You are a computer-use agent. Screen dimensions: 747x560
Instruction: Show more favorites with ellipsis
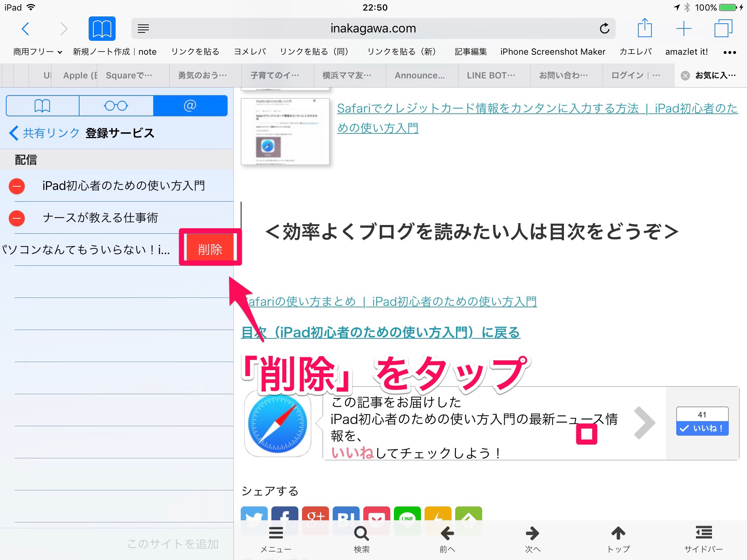(x=729, y=52)
